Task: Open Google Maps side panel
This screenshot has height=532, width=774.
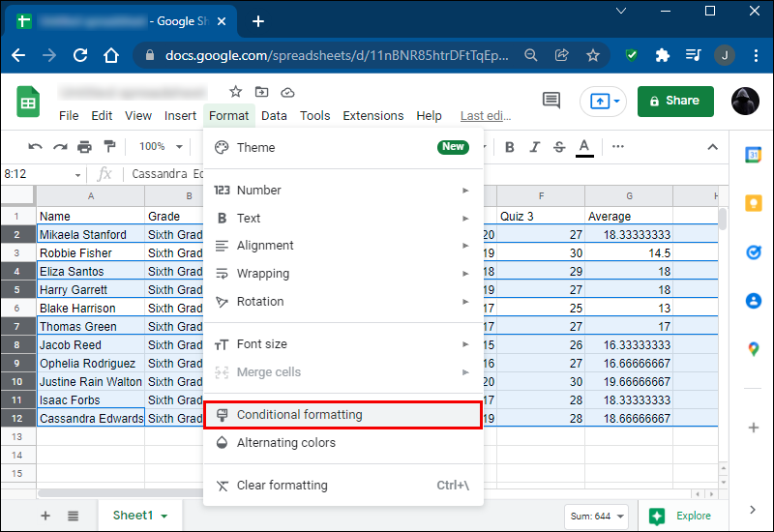Action: coord(753,349)
